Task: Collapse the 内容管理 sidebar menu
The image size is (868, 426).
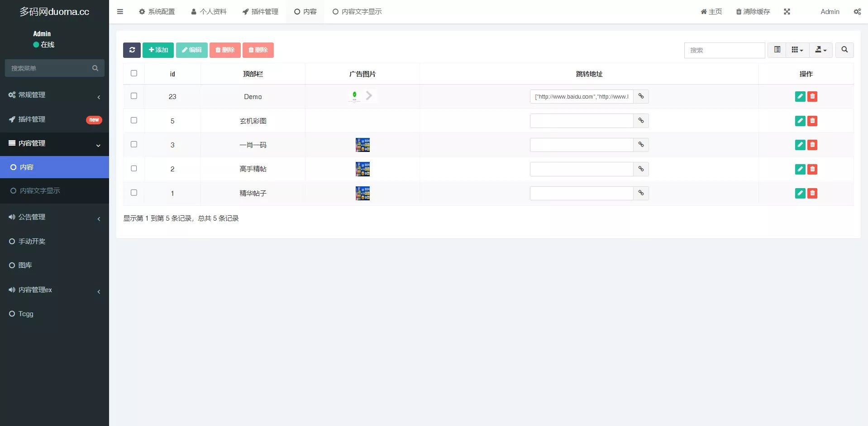Action: tap(54, 143)
